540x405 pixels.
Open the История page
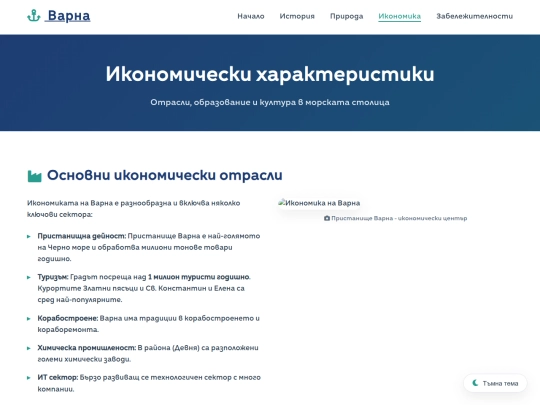tap(297, 16)
